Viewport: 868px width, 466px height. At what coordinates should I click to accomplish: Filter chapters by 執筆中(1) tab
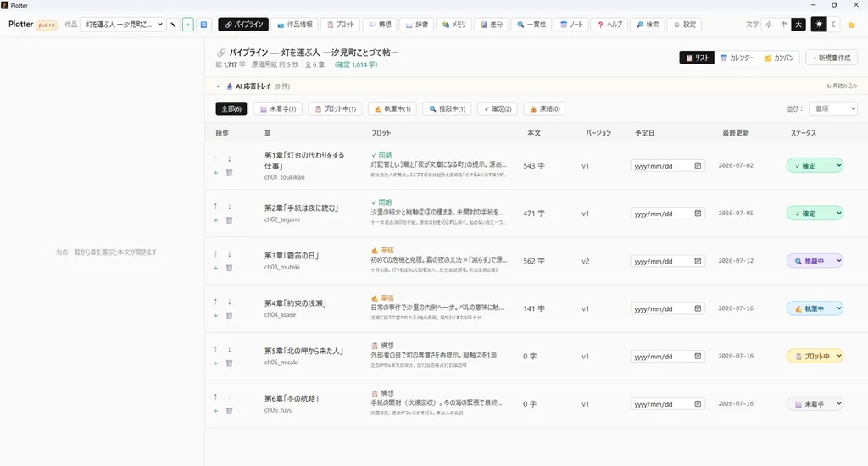pos(392,109)
